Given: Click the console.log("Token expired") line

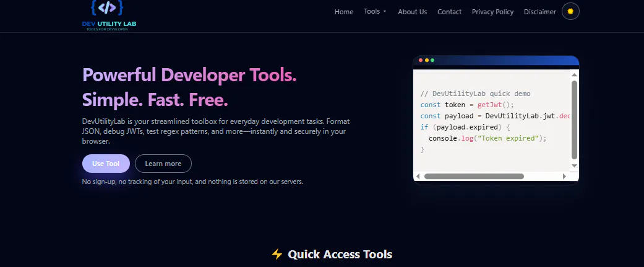Looking at the screenshot, I should (487, 138).
